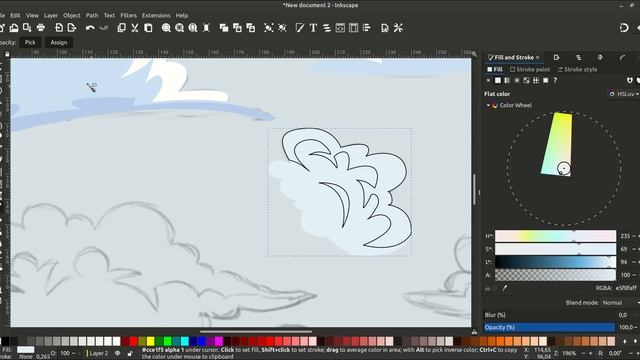Open the Object menu
Screen dimensions: 640x360
coord(72,16)
